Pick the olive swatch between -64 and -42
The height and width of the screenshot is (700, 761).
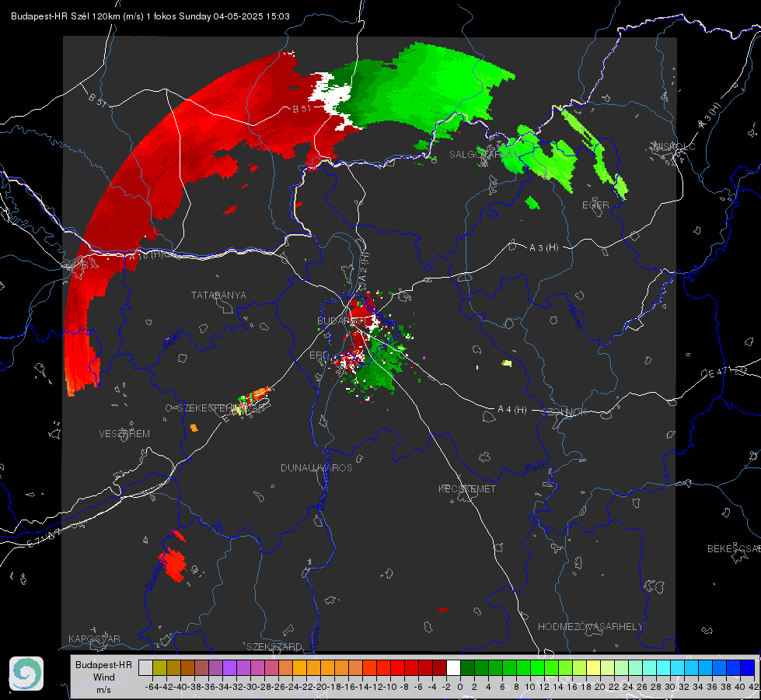(x=159, y=667)
